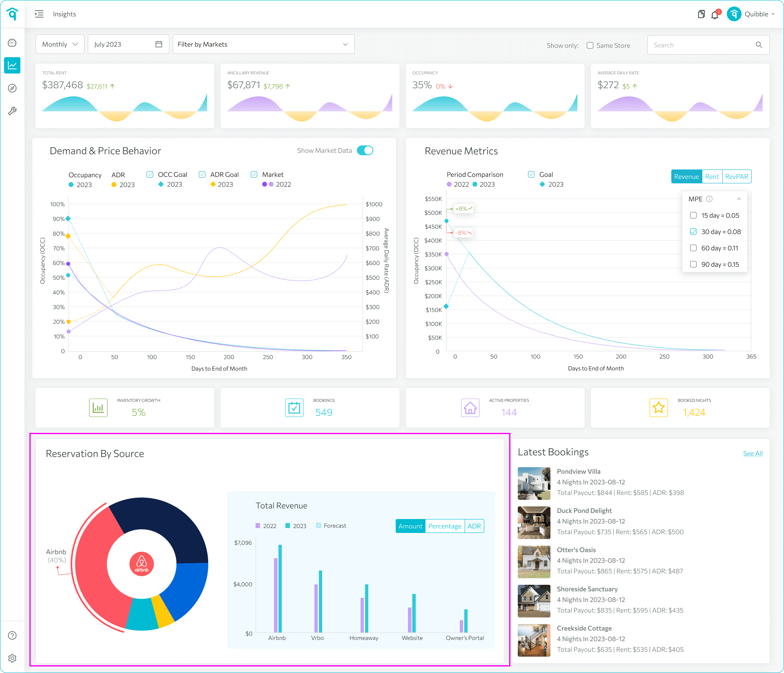Collapse the sidebar with the menu icon
784x673 pixels.
(39, 14)
